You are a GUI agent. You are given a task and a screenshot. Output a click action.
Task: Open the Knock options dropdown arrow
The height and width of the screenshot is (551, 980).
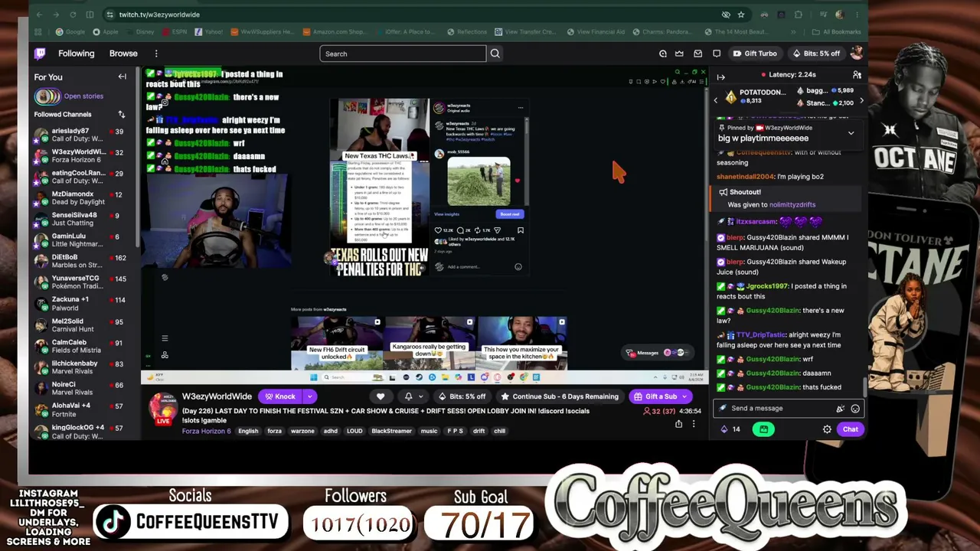309,396
